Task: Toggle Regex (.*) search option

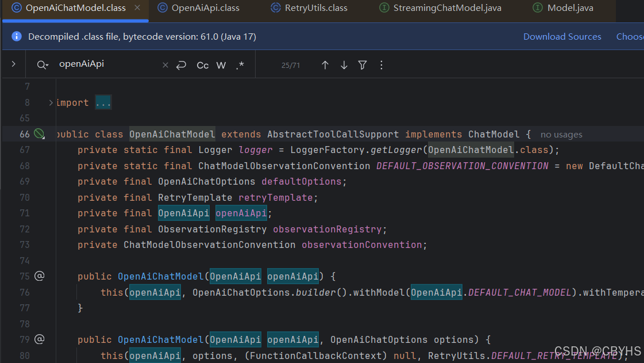Action: pos(240,66)
